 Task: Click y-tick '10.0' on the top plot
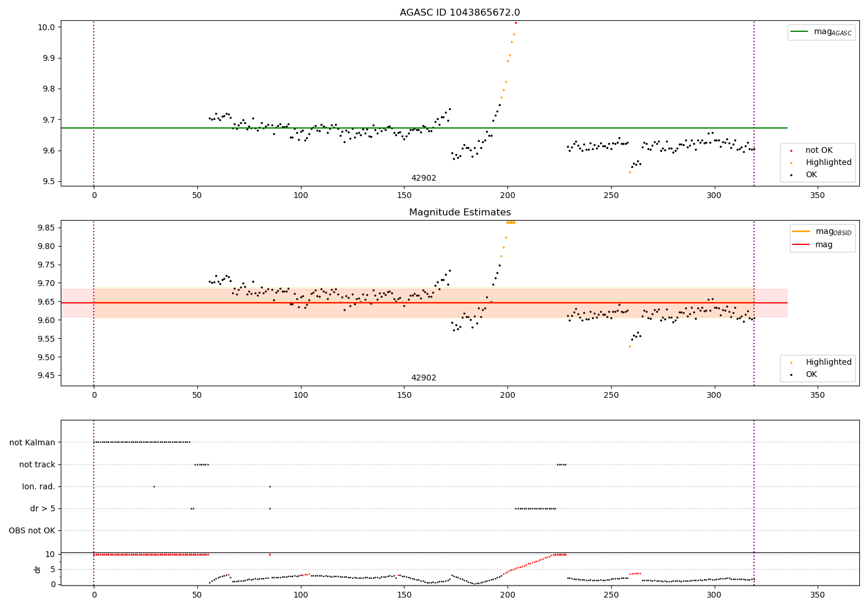coord(46,27)
